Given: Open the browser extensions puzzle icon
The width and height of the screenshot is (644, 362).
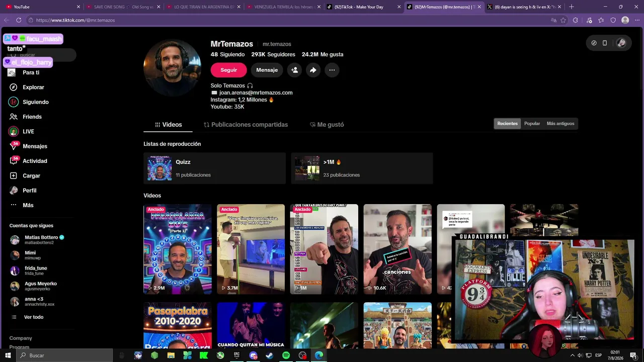Looking at the screenshot, I should [x=576, y=20].
